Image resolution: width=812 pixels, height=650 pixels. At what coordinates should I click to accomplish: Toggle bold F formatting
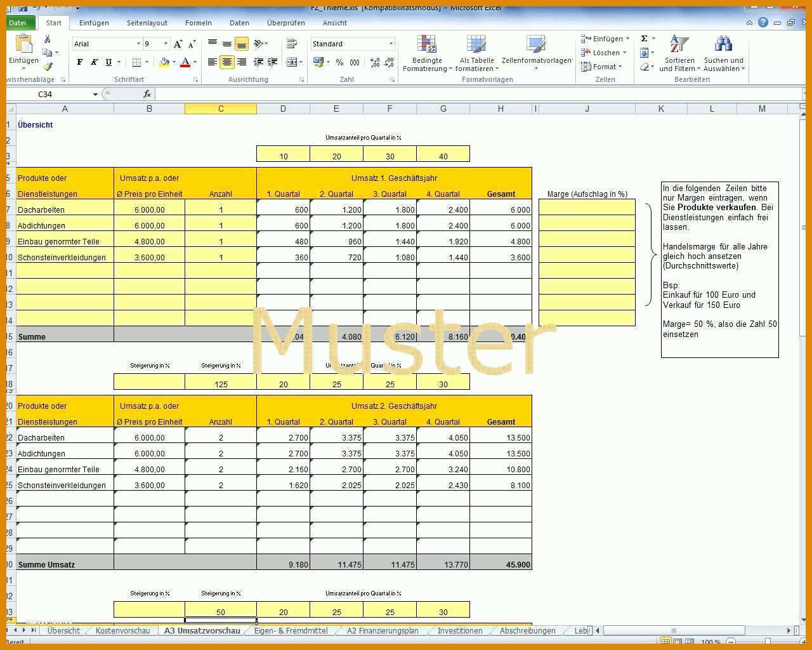(x=79, y=62)
